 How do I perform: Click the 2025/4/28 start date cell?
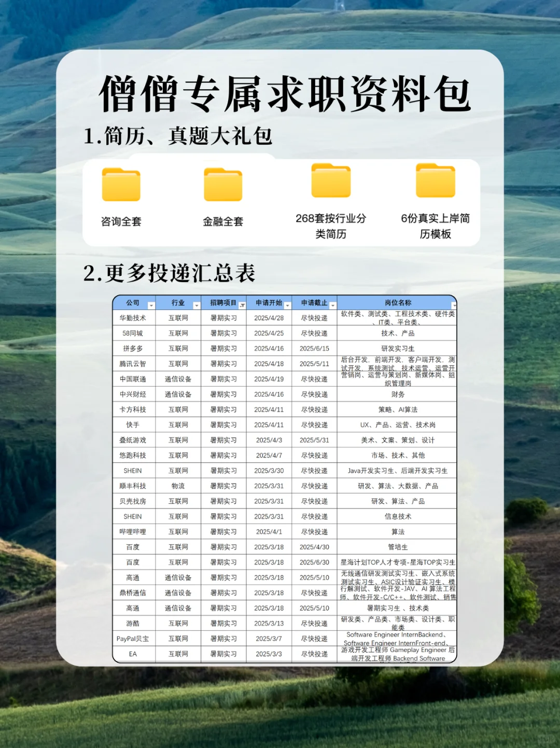[x=269, y=318]
